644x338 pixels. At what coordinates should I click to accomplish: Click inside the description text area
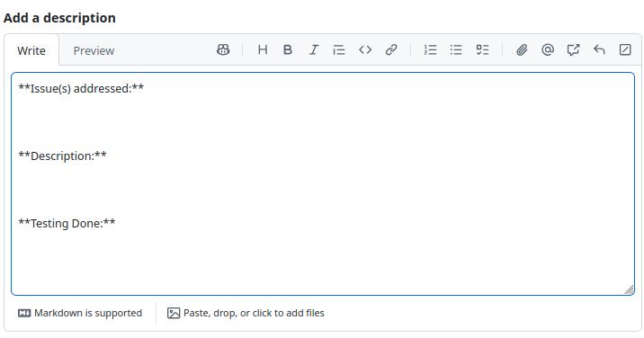[x=323, y=184]
